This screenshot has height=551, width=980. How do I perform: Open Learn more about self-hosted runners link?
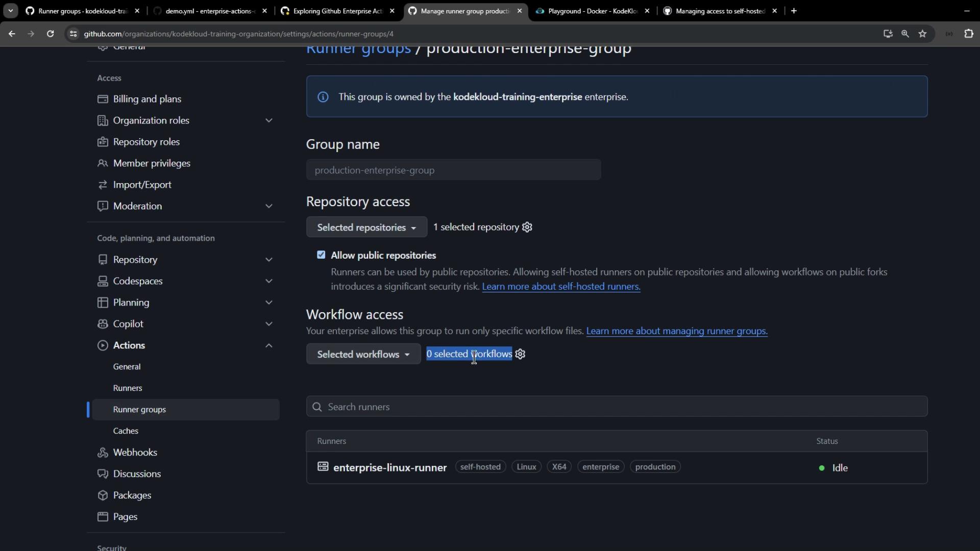[560, 287]
